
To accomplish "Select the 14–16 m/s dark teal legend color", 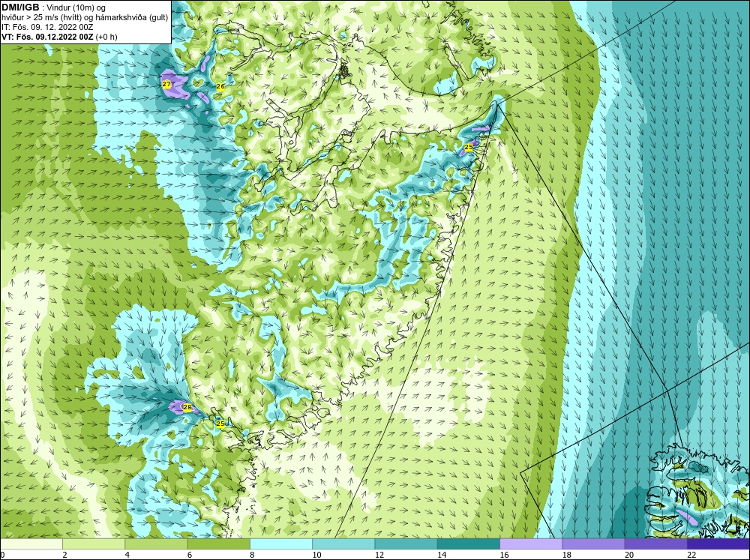I will (x=469, y=544).
